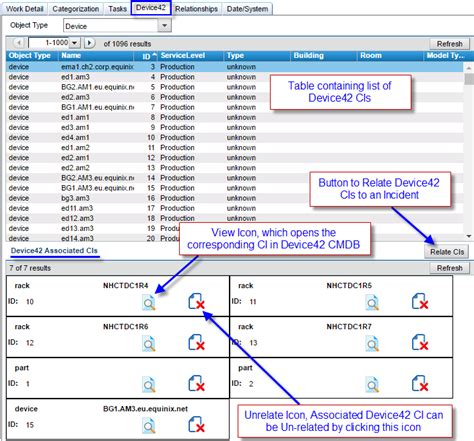The width and height of the screenshot is (474, 441).
Task: Unrelate part ID 2 via its icon
Action: tap(420, 383)
